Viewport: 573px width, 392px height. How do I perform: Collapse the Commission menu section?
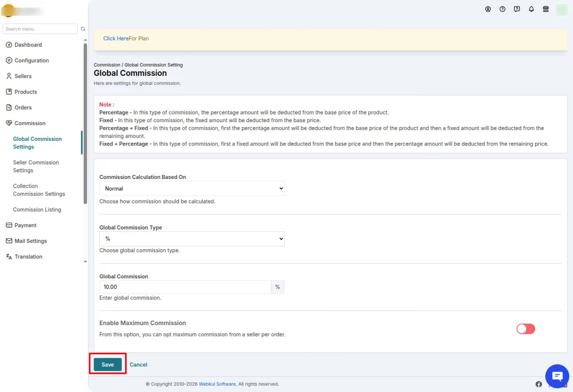click(30, 123)
